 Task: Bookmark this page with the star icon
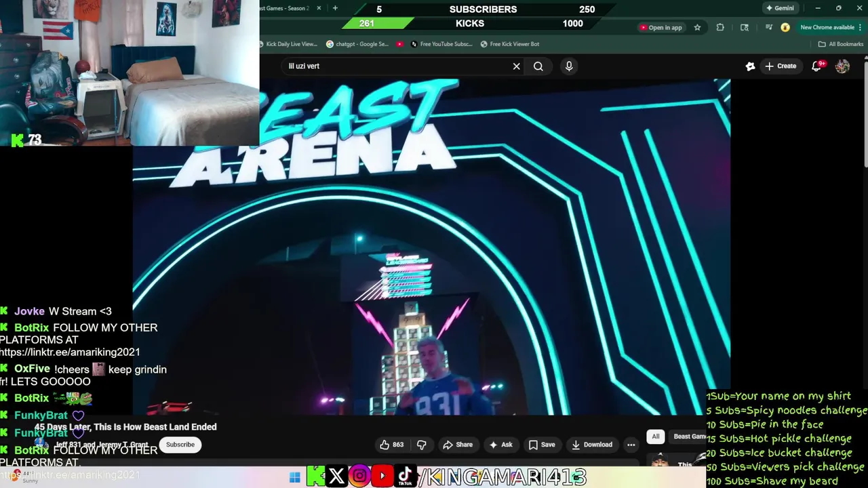pos(697,28)
